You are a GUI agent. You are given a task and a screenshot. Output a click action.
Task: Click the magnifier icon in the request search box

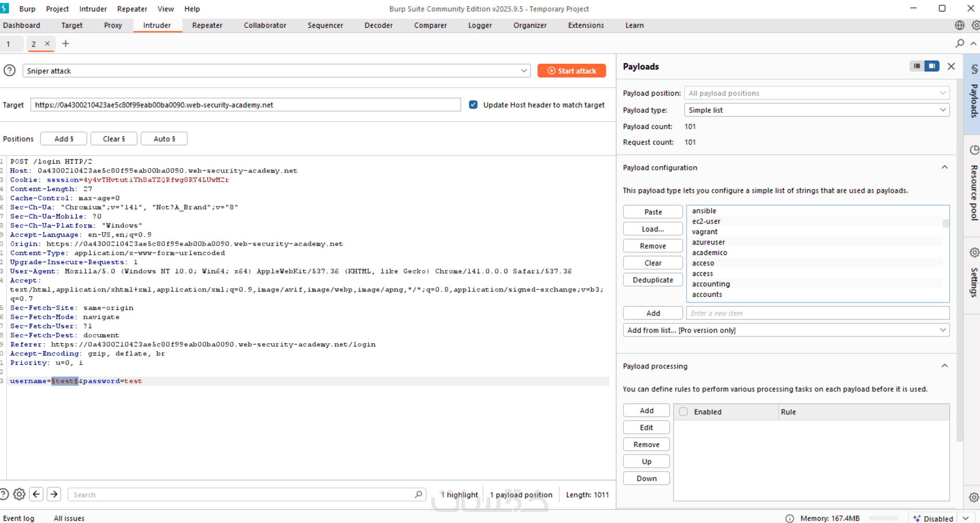(x=418, y=494)
